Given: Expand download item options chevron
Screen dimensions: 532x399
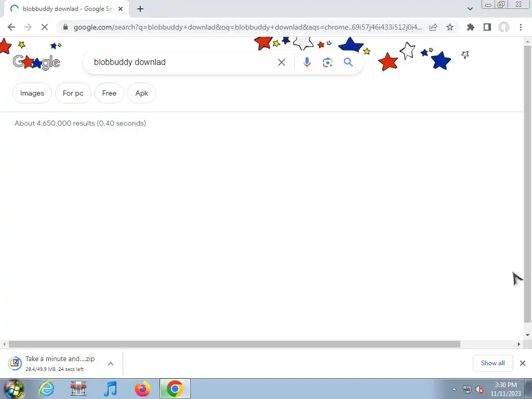Looking at the screenshot, I should tap(111, 363).
